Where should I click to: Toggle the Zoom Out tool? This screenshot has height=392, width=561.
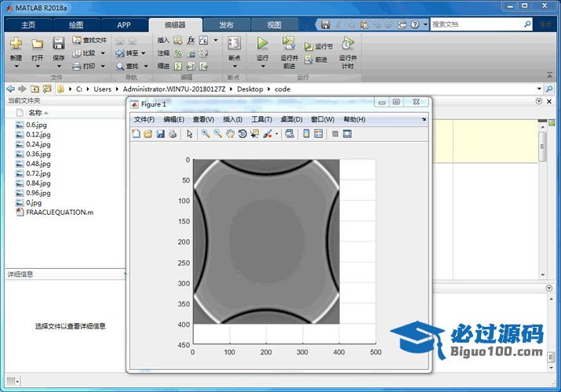217,134
